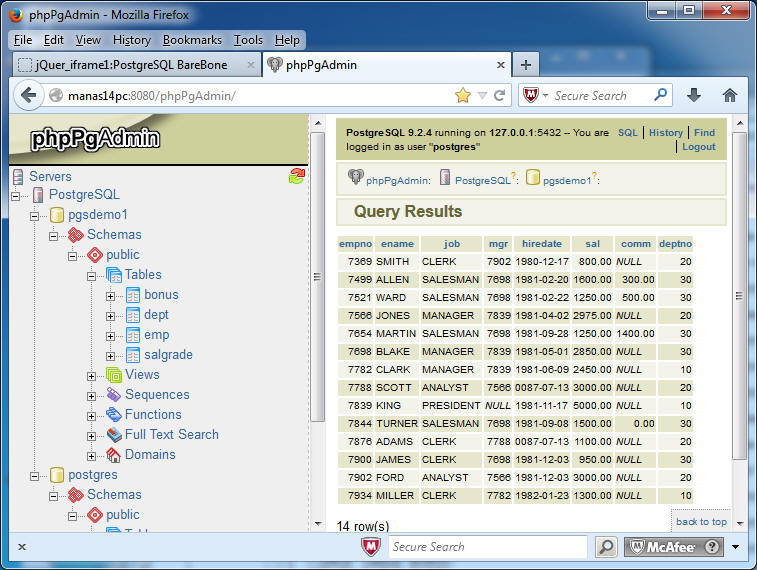
Task: Click the bonus table icon
Action: pos(133,295)
